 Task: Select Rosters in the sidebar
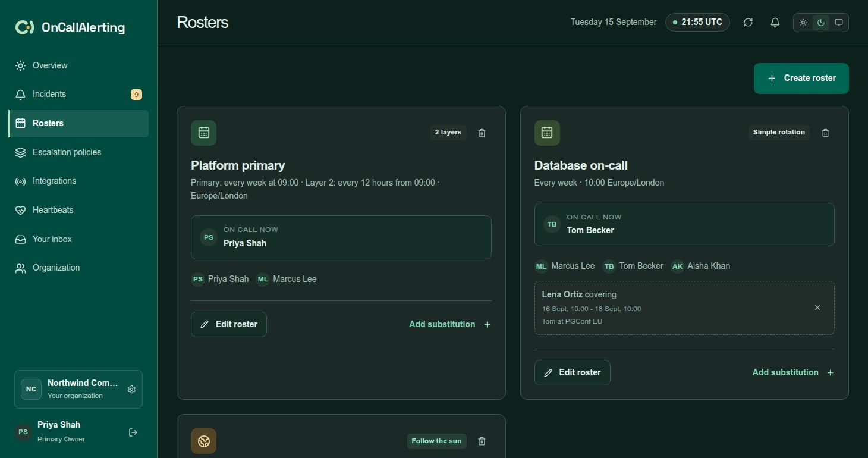(x=78, y=123)
